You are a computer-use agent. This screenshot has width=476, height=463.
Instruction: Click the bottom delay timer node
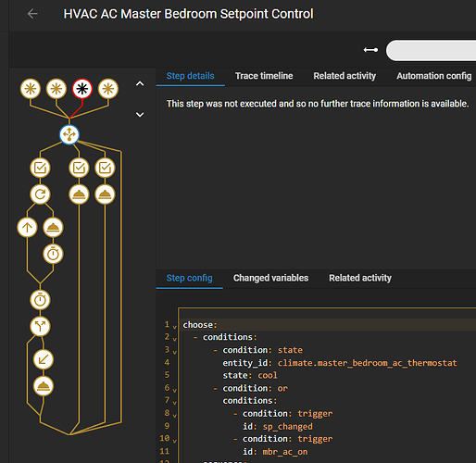click(x=40, y=300)
